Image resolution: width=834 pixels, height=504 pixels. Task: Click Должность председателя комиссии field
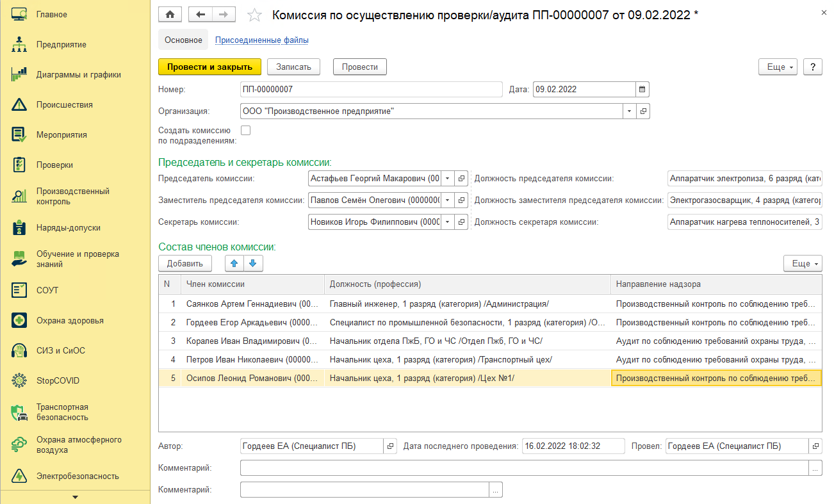click(744, 179)
